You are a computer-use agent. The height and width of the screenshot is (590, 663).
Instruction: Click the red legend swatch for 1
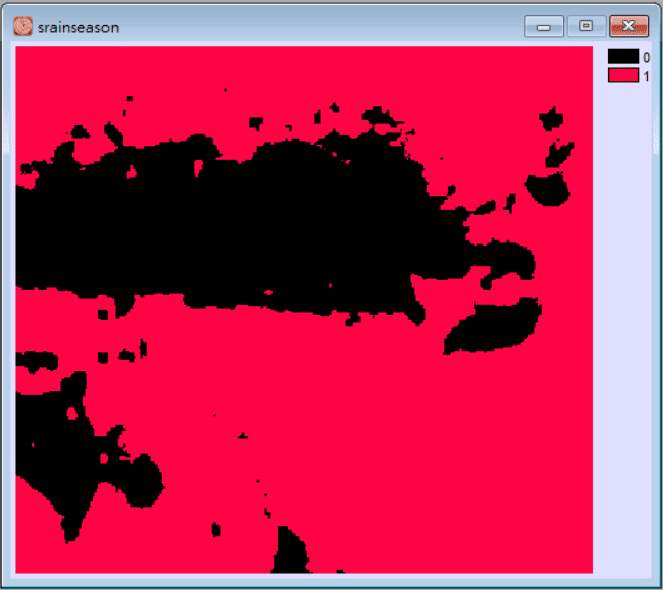coord(623,75)
